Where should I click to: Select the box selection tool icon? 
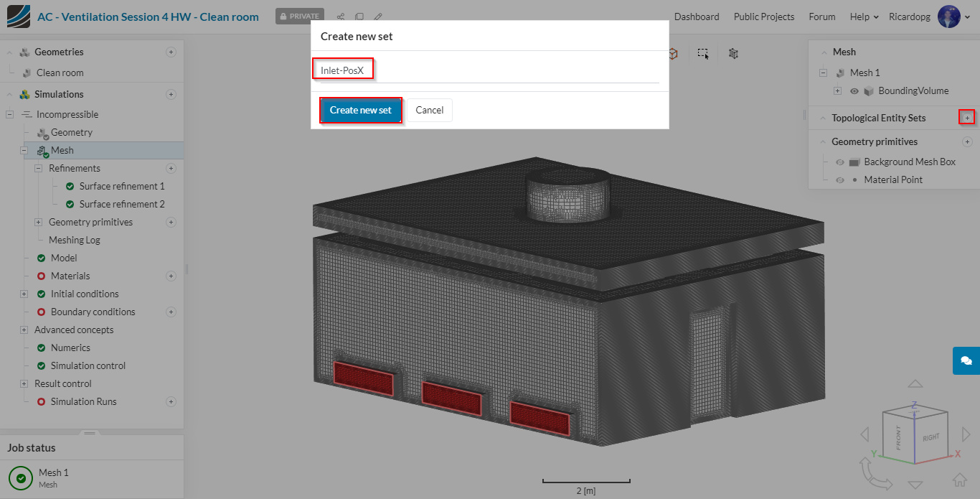point(703,54)
